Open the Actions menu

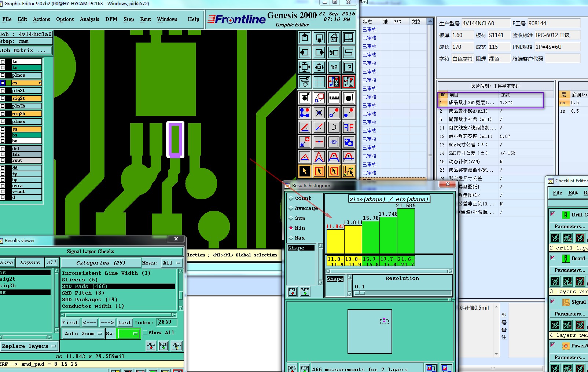tap(41, 19)
